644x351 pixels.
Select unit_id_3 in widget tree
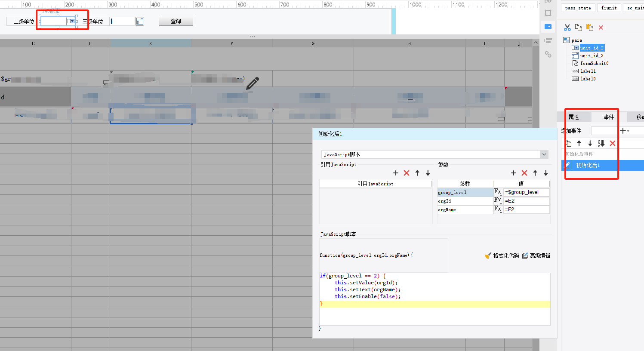point(592,55)
